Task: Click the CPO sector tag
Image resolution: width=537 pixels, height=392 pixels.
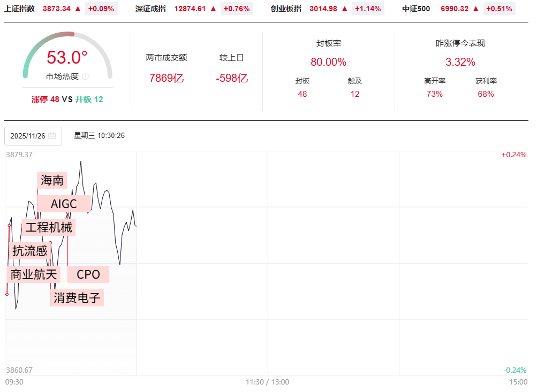Action: 88,274
